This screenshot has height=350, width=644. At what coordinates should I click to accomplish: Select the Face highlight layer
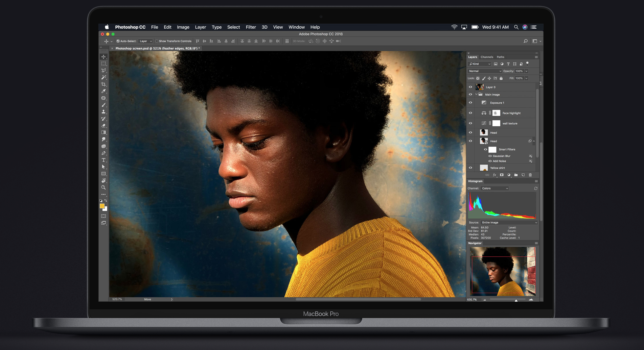tap(511, 113)
